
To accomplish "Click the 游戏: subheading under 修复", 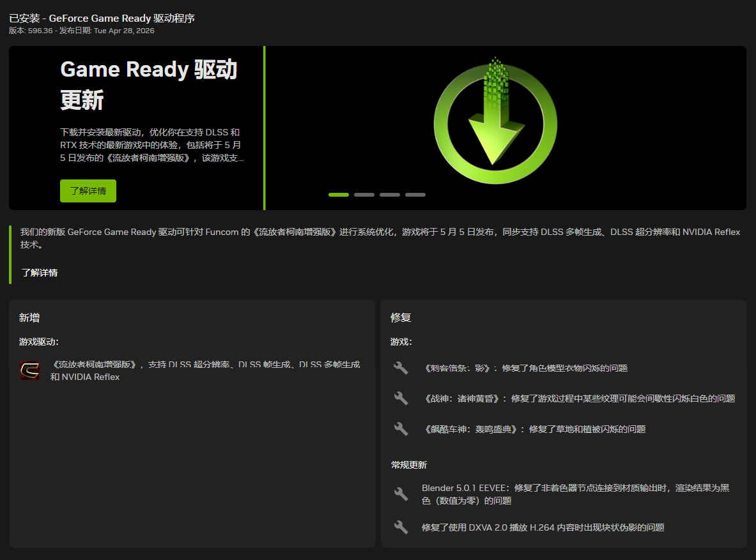I will tap(401, 342).
